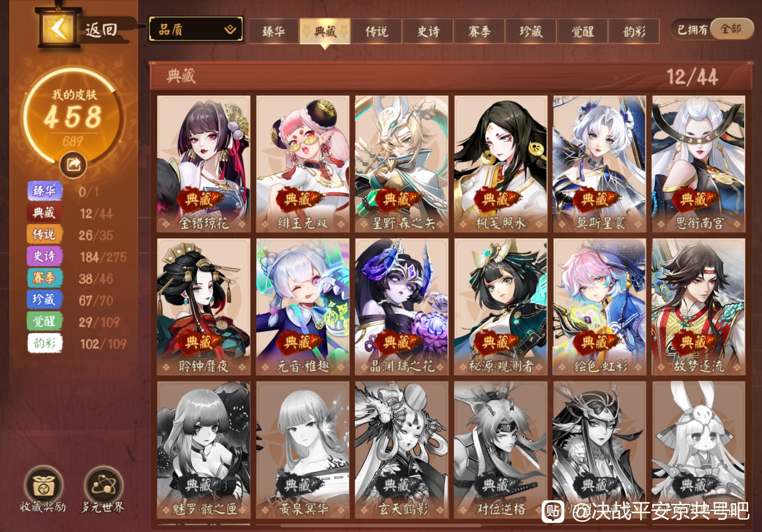Image resolution: width=762 pixels, height=532 pixels.
Task: Click the 返回 back label
Action: point(101,30)
